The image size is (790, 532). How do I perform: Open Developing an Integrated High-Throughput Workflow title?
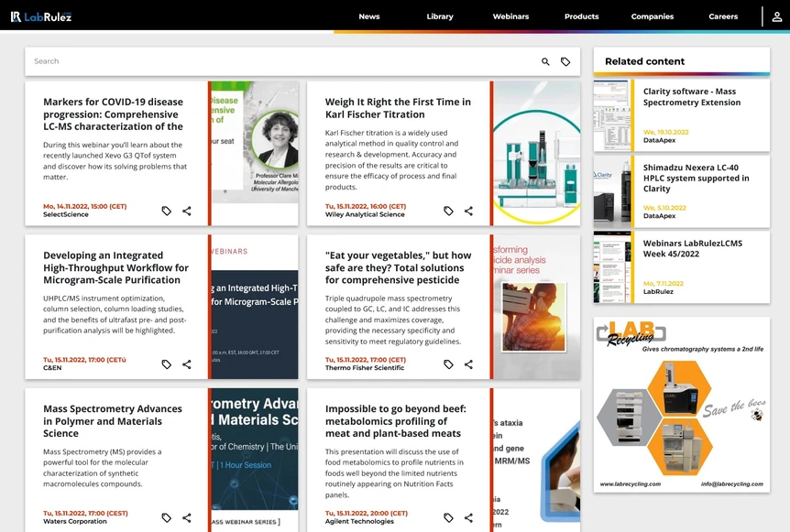tap(115, 267)
